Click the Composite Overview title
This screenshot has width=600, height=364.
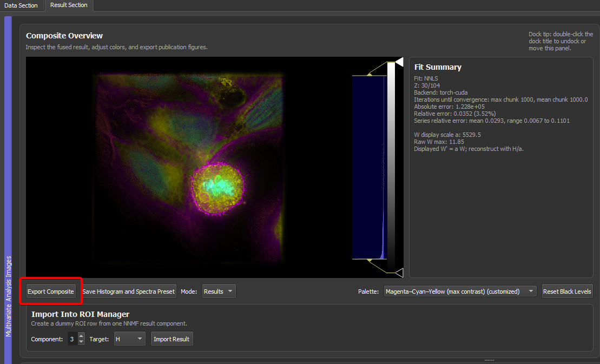click(64, 36)
